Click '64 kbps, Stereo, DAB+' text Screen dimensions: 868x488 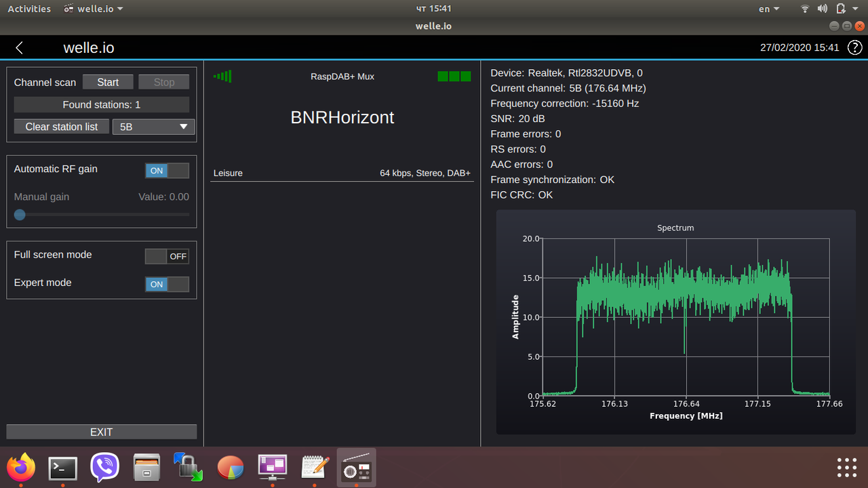[425, 174]
